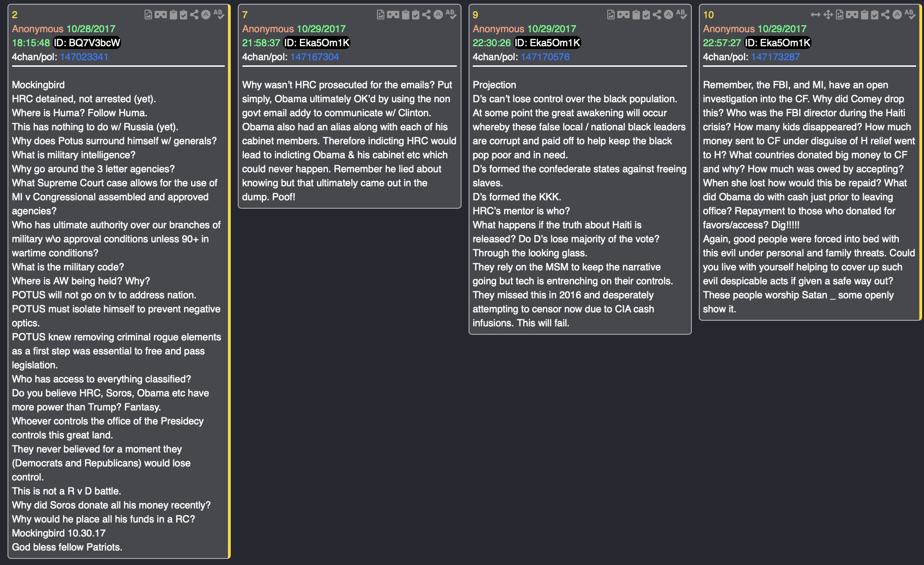Click the spellcheck AB icon on post 9

click(x=682, y=14)
